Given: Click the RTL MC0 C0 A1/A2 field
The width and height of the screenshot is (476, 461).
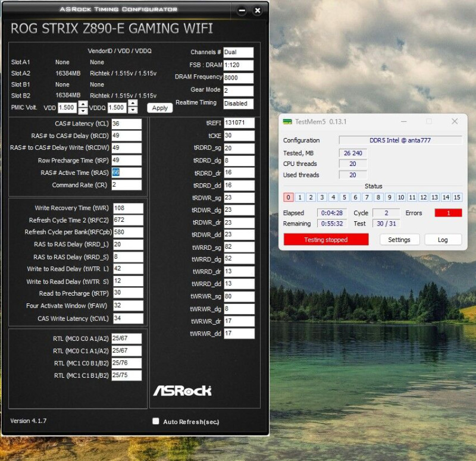Looking at the screenshot, I should pyautogui.click(x=127, y=338).
